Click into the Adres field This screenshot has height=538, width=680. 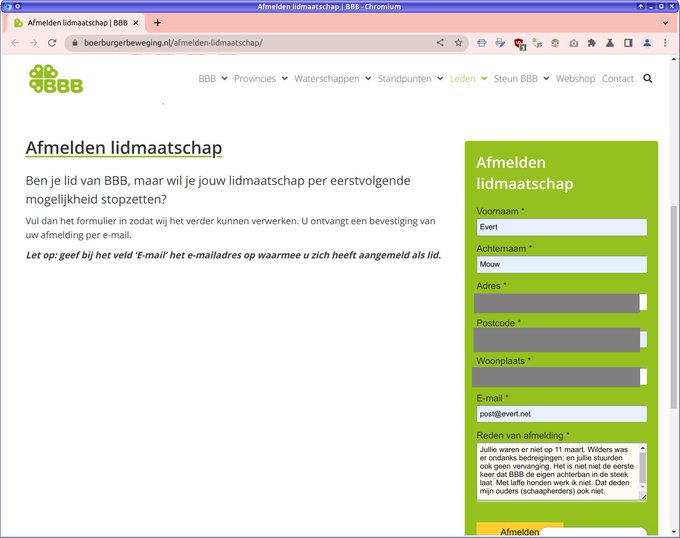(562, 302)
